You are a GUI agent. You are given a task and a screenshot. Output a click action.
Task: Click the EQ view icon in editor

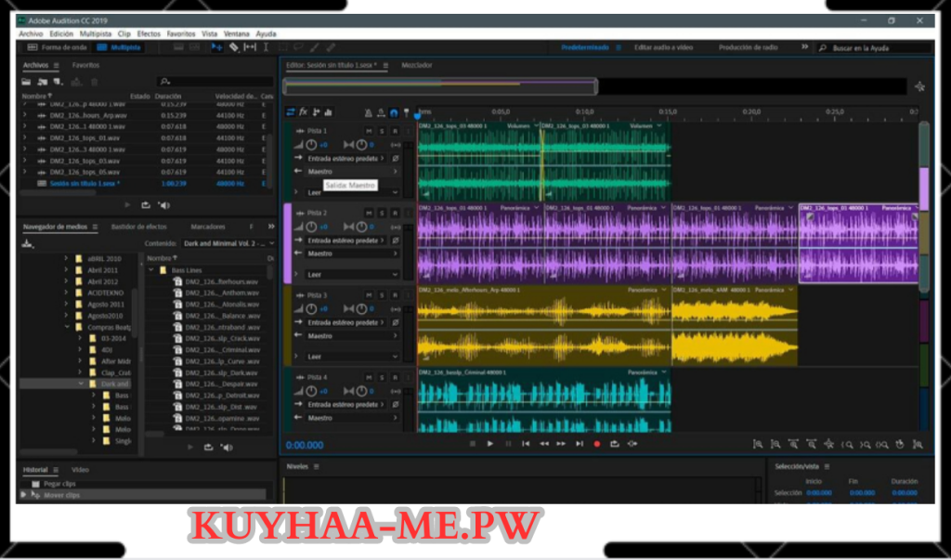click(328, 112)
